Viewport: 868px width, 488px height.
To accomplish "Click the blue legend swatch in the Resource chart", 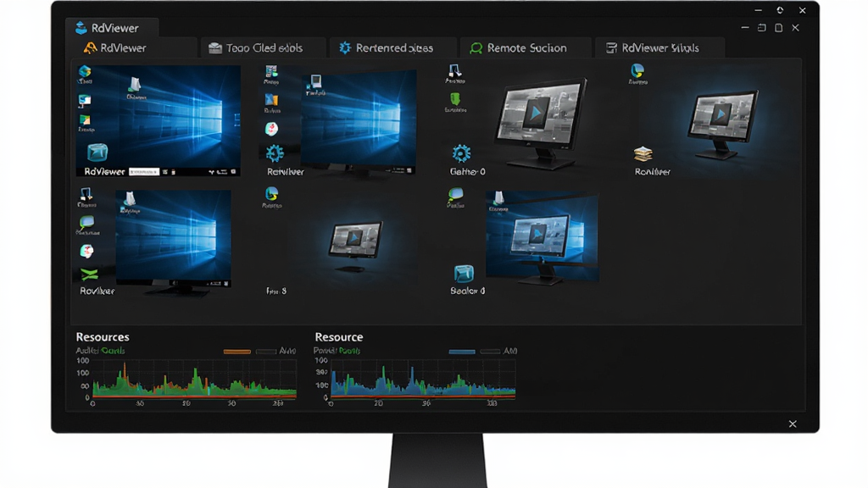I will click(462, 352).
